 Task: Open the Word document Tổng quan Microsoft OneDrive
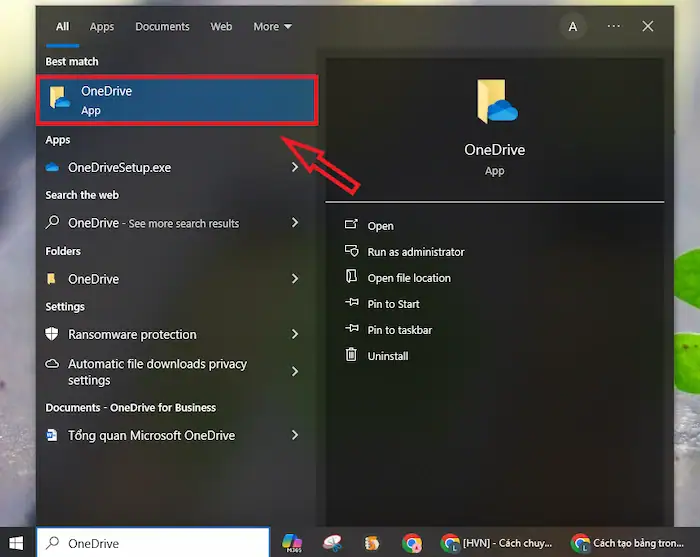click(x=151, y=436)
